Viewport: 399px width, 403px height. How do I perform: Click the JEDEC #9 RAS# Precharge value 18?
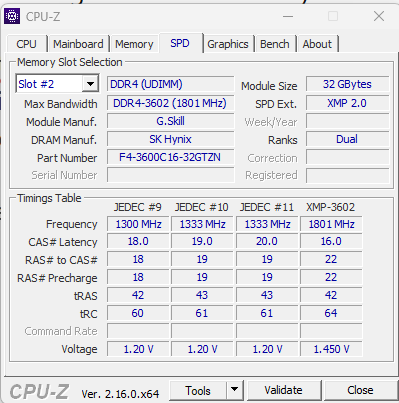tap(138, 277)
